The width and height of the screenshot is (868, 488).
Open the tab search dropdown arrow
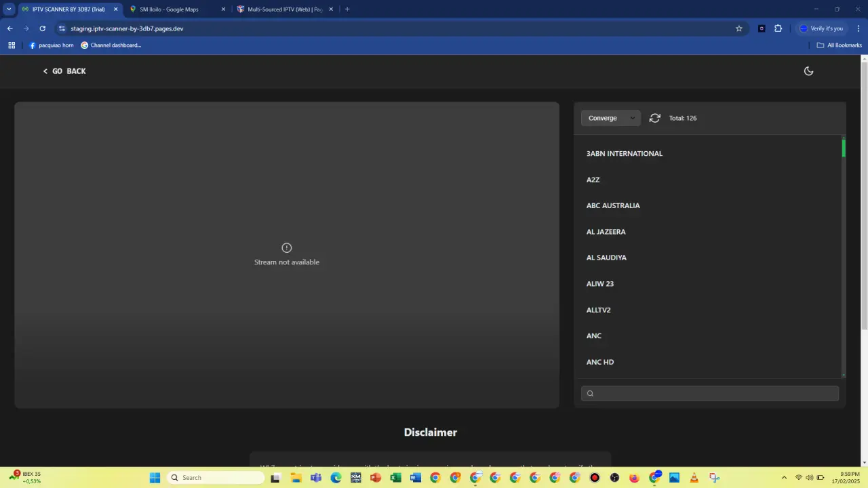[9, 9]
